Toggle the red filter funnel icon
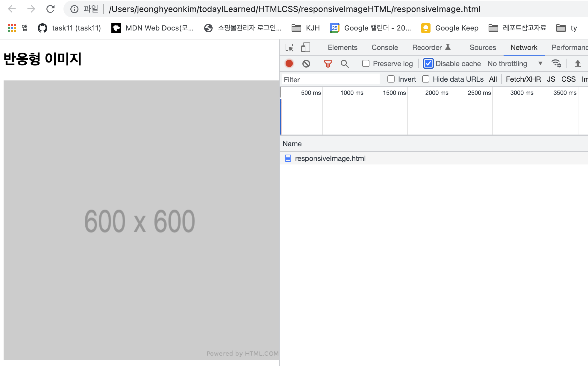Viewport: 588px width, 366px height. click(x=328, y=64)
